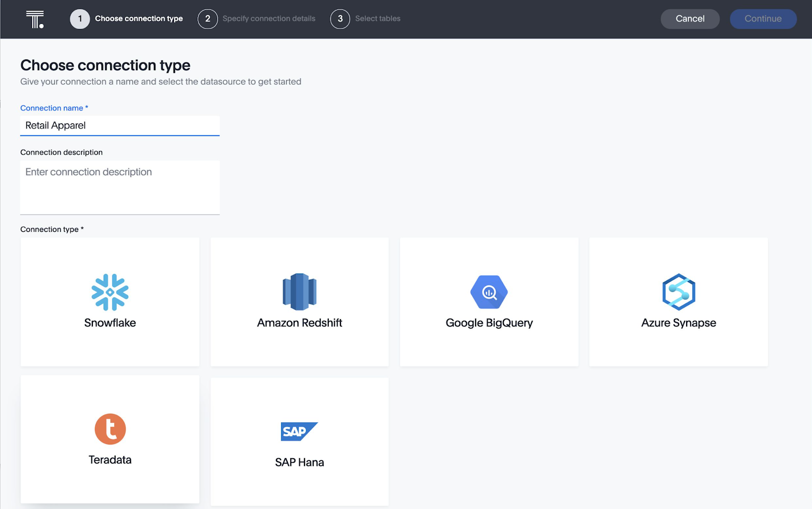Select the Google BigQuery logo icon
This screenshot has width=812, height=509.
[489, 292]
